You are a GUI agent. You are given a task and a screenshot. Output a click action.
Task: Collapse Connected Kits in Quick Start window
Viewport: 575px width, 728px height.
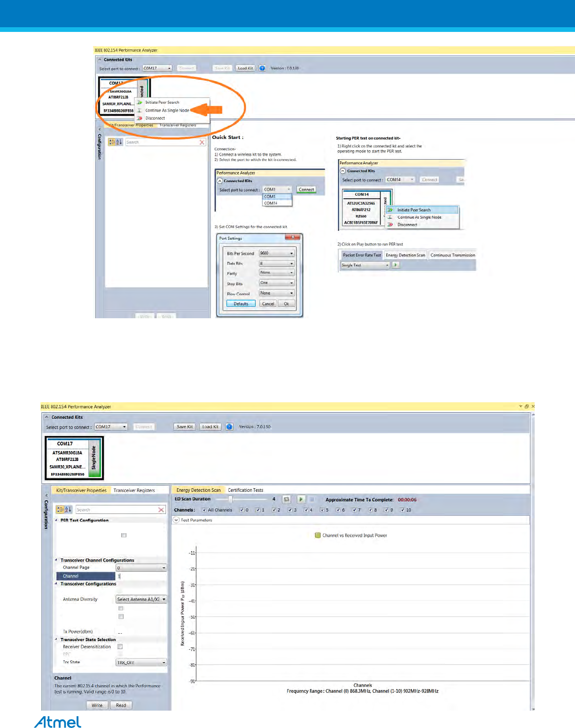(x=100, y=60)
